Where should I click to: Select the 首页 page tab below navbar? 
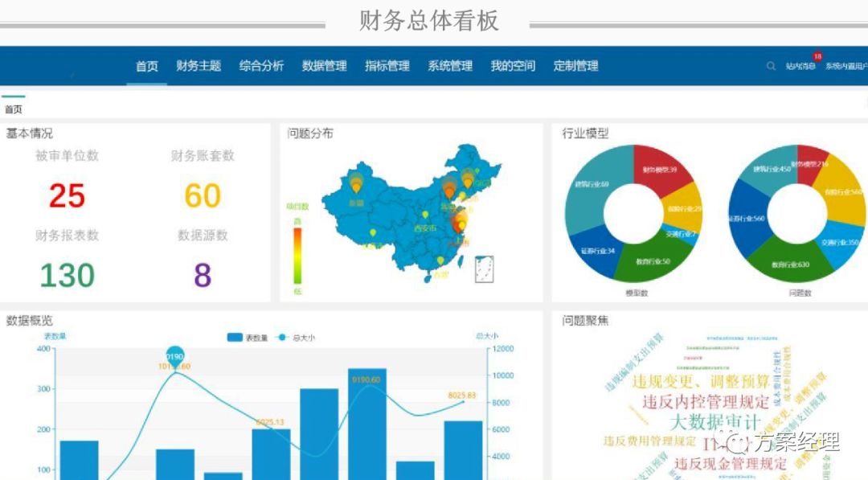tap(14, 109)
